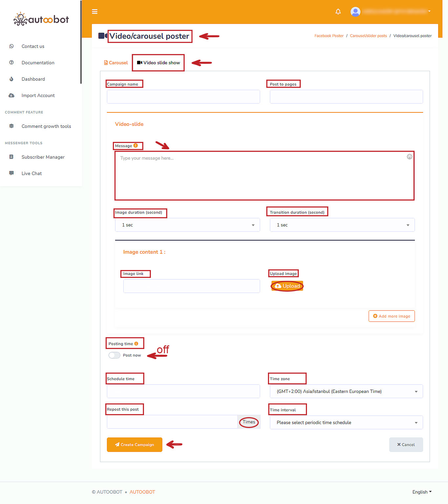Click the autoobot logo
This screenshot has height=504, width=448.
(x=41, y=19)
